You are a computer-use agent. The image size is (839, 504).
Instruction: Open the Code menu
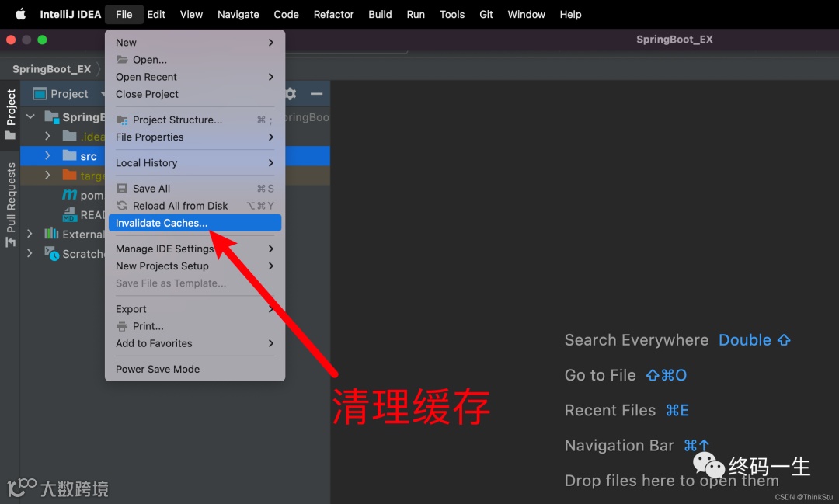tap(286, 15)
